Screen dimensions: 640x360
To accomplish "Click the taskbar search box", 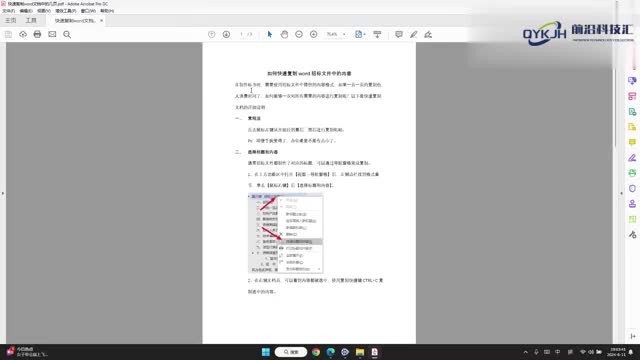I will pos(291,352).
